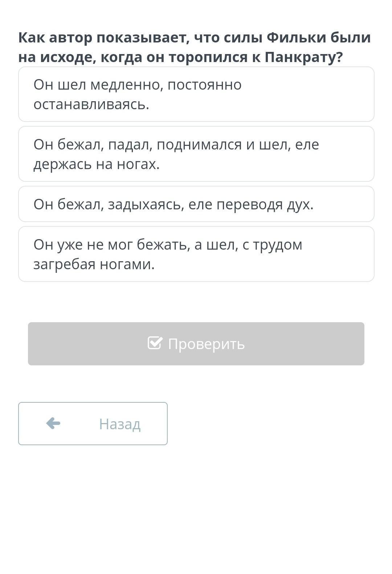This screenshot has width=392, height=574.
Task: Click the answer containing 'загребая ногами'
Action: [x=196, y=254]
